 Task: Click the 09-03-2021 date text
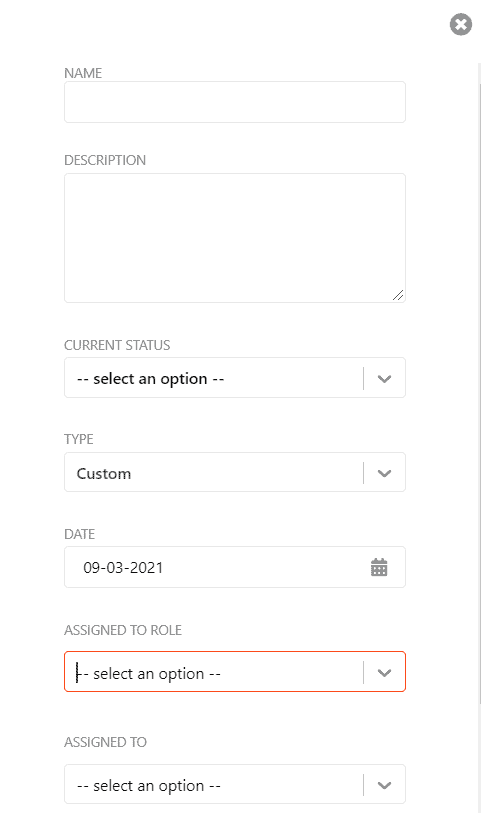123,568
